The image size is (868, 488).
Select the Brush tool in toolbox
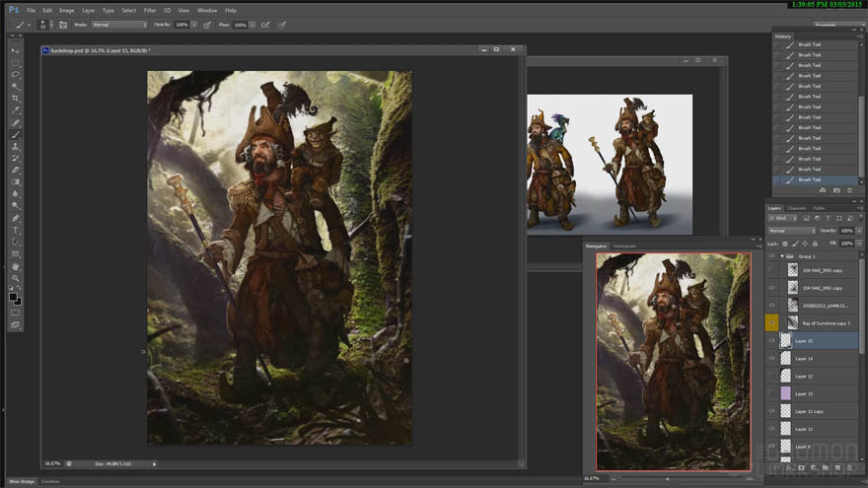[x=16, y=134]
